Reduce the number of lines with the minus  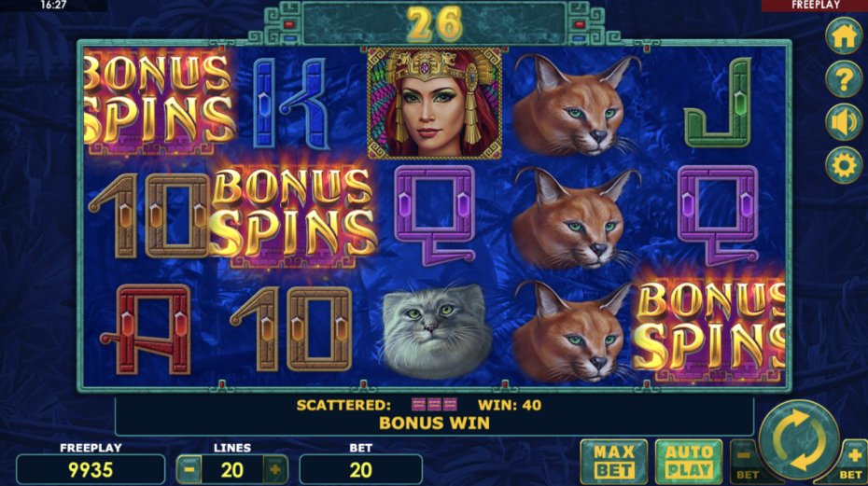[189, 470]
